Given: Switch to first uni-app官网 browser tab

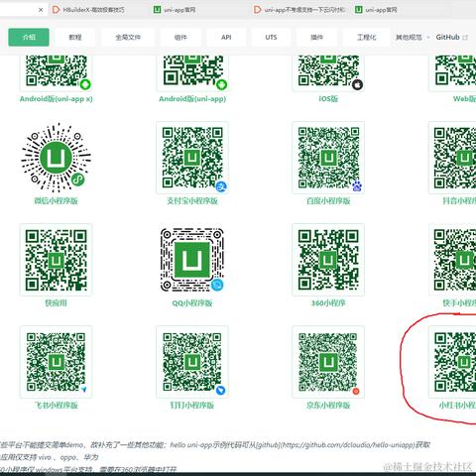Looking at the screenshot, I should [180, 10].
